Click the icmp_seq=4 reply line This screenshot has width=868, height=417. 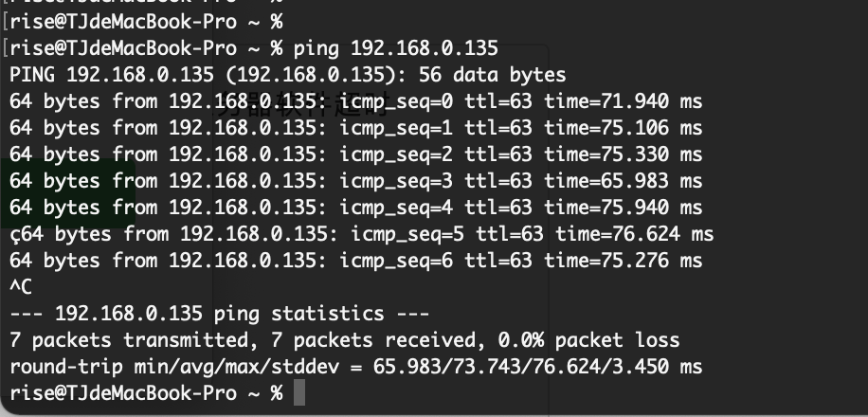(355, 207)
